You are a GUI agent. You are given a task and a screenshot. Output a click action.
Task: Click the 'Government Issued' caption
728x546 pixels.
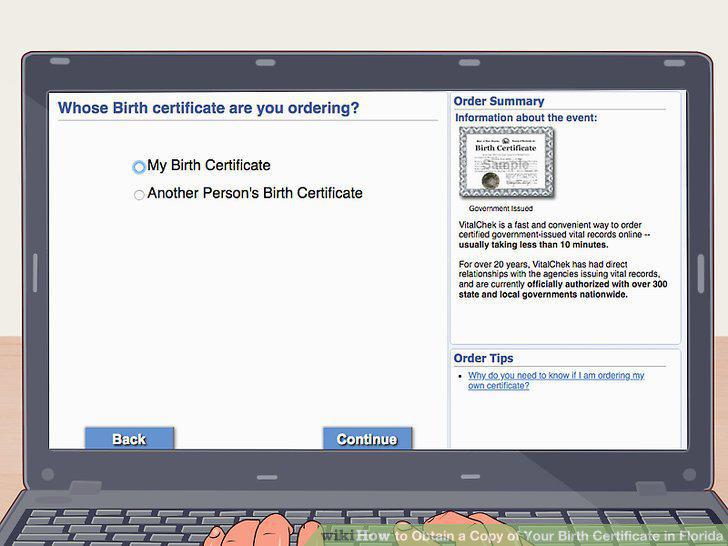(500, 208)
